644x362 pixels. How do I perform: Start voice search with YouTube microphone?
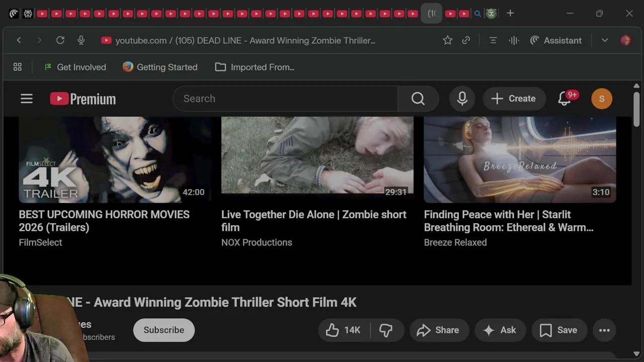pos(462,99)
